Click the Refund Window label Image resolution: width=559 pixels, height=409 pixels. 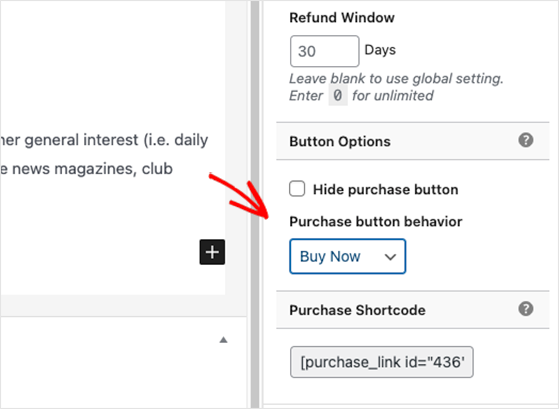coord(342,17)
